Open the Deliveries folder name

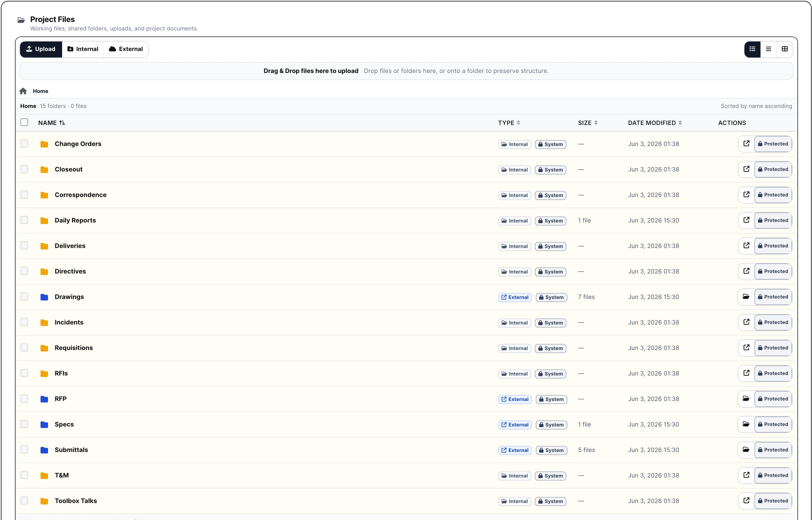pos(70,246)
